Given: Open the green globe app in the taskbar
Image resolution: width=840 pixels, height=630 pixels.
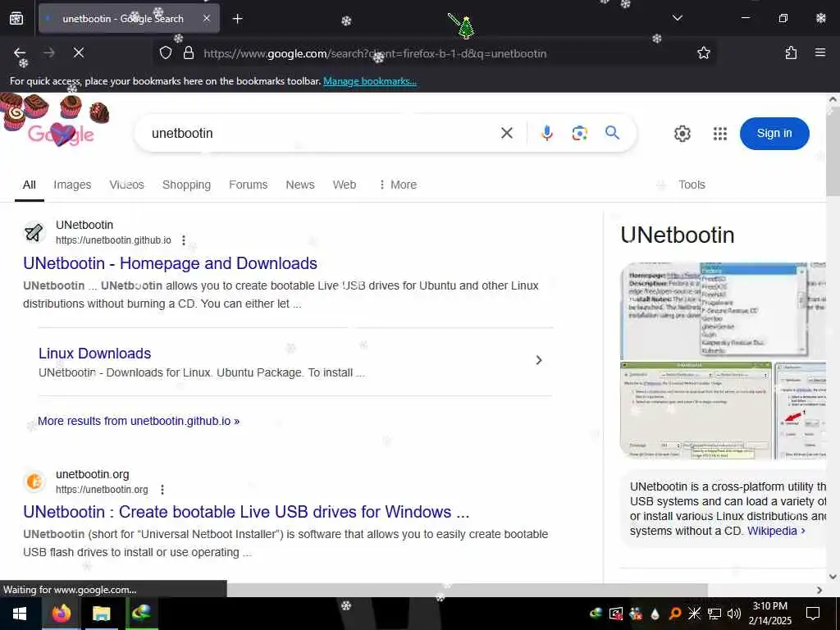Looking at the screenshot, I should 141,614.
